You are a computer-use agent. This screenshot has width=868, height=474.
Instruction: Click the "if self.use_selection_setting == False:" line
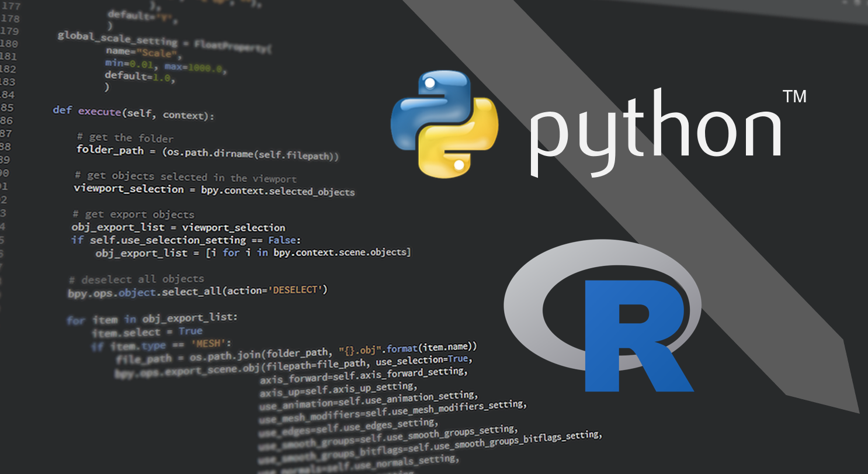coord(186,240)
